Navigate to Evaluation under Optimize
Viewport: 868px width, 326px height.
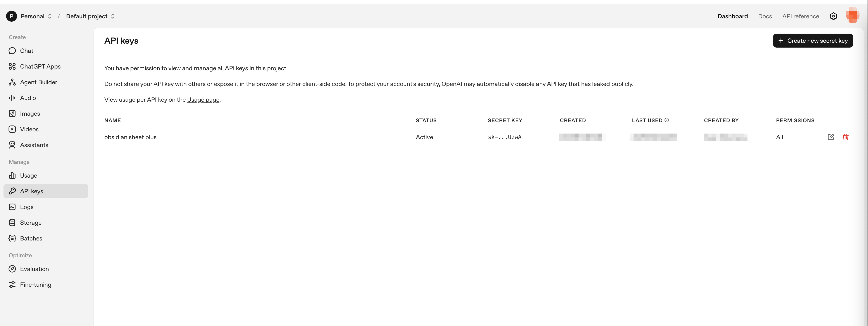click(x=34, y=269)
